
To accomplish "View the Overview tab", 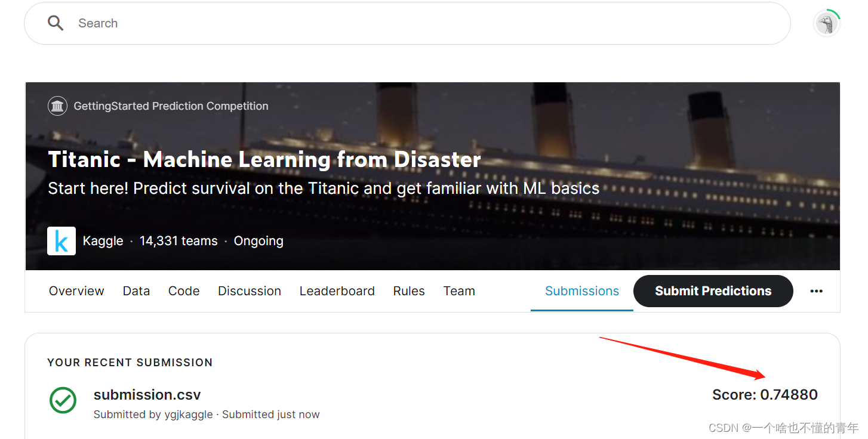I will [x=76, y=291].
